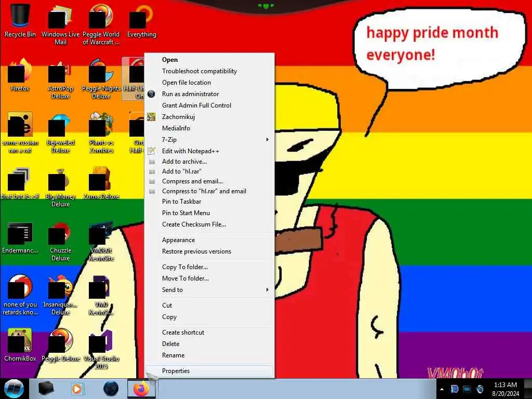Choose Compress and email...
The width and height of the screenshot is (532, 399).
(209, 181)
